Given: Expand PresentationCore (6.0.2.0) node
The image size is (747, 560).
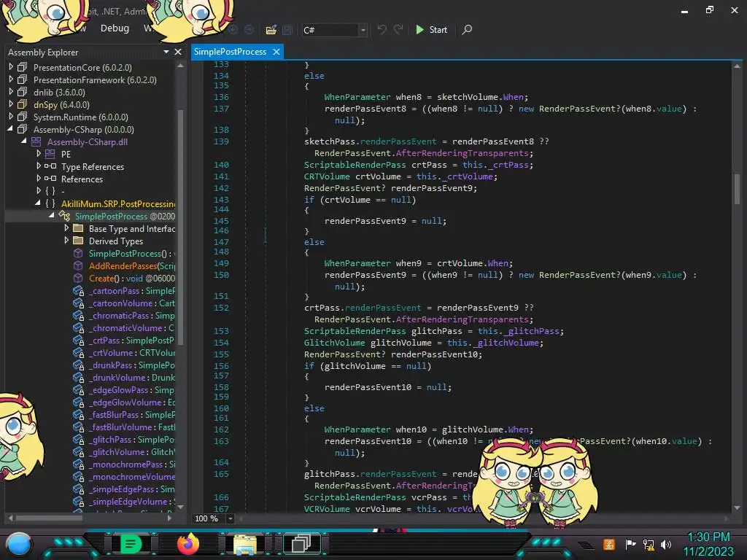Looking at the screenshot, I should pos(11,67).
